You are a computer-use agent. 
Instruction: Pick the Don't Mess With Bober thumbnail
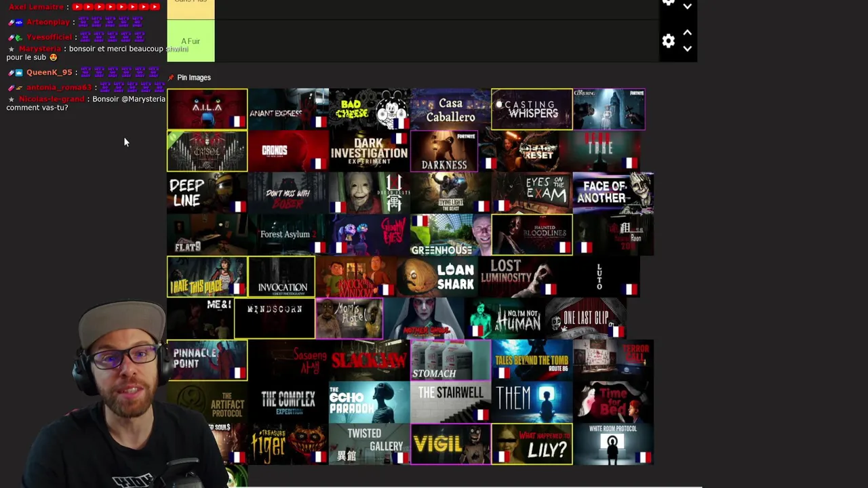[288, 192]
